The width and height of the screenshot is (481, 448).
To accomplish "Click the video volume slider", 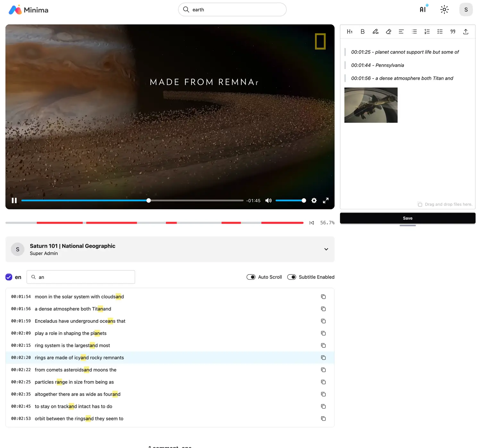I will [x=290, y=201].
